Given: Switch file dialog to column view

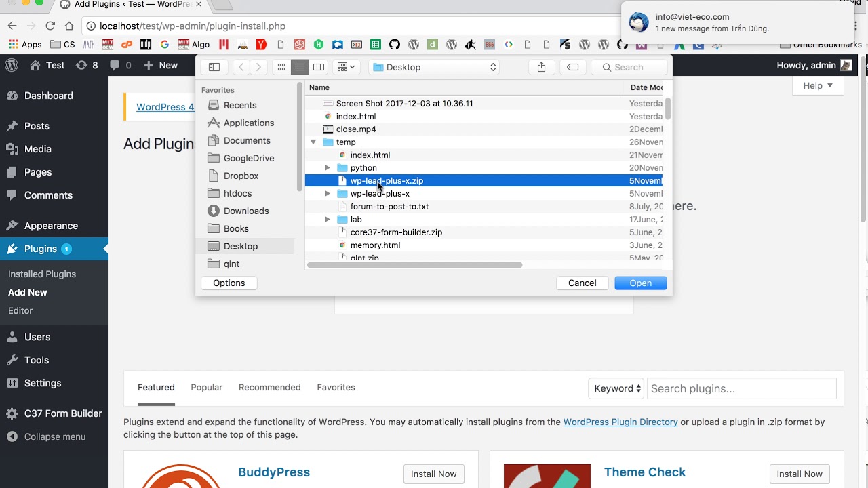Looking at the screenshot, I should pyautogui.click(x=319, y=67).
